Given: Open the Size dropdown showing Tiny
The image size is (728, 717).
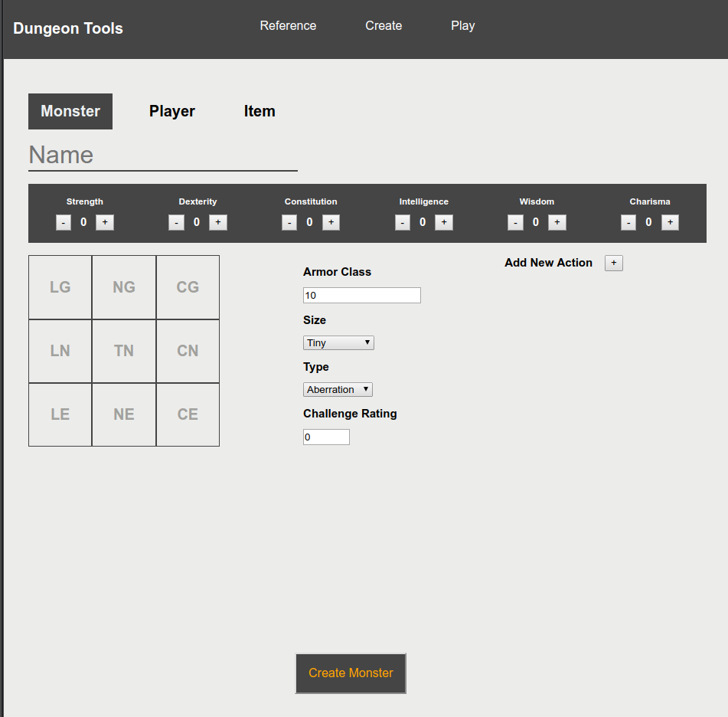Looking at the screenshot, I should pyautogui.click(x=338, y=343).
